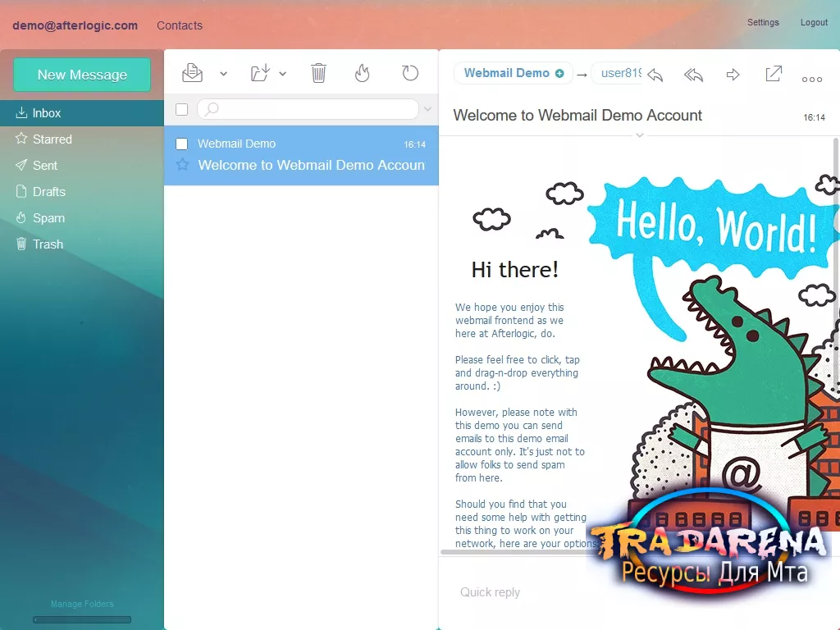Open message in new window icon
Viewport: 840px width, 630px height.
click(774, 73)
